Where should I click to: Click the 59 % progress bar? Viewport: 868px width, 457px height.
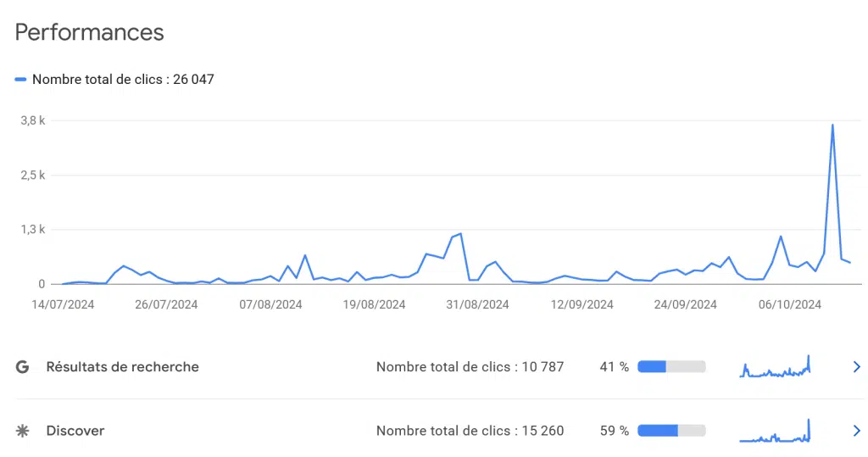coord(671,431)
